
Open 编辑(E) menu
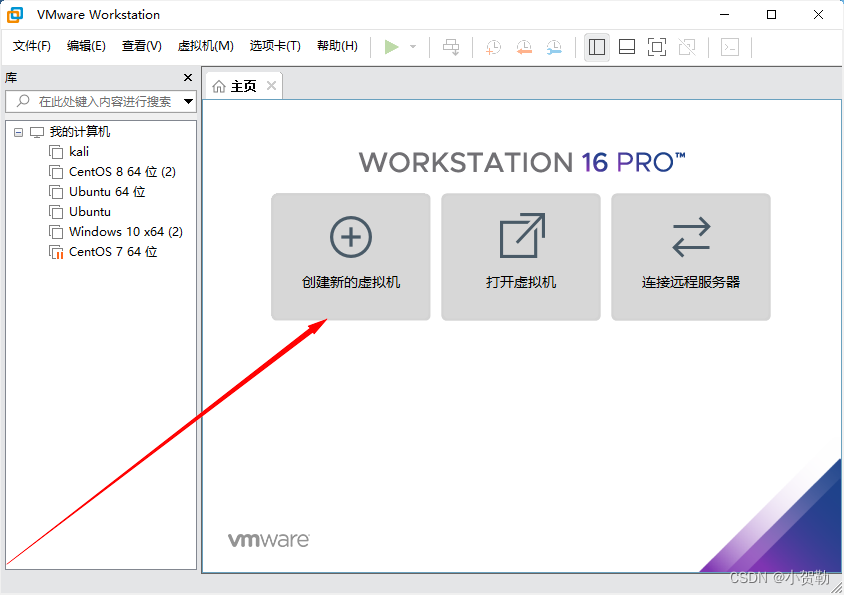point(86,46)
